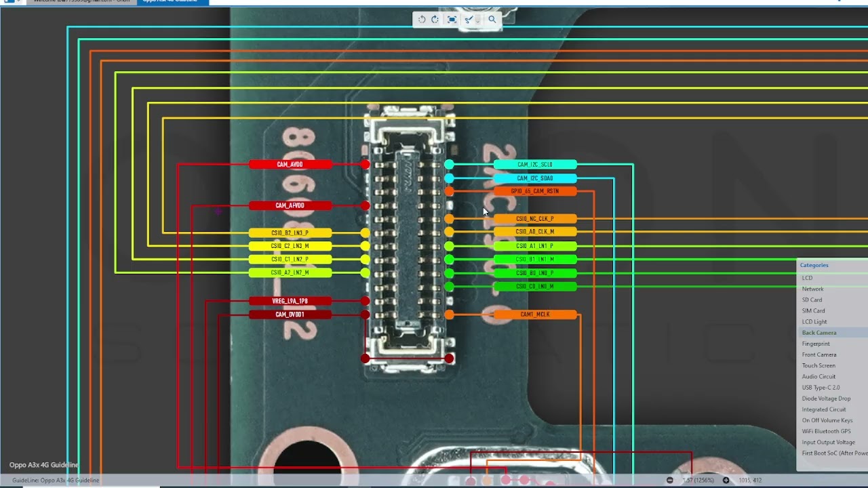Click the CSI0_B0_LN0_P signal label
This screenshot has height=488, width=868.
point(535,273)
